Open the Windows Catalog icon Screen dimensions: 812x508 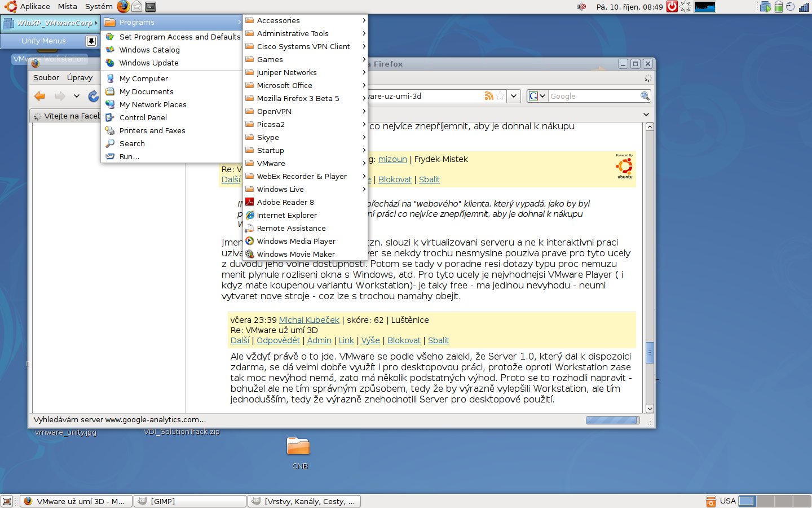click(110, 50)
